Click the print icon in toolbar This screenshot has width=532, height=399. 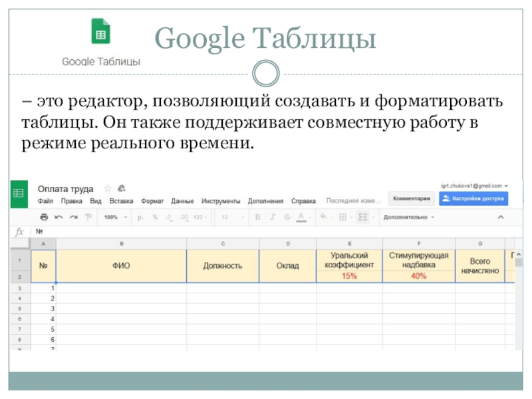(x=44, y=217)
